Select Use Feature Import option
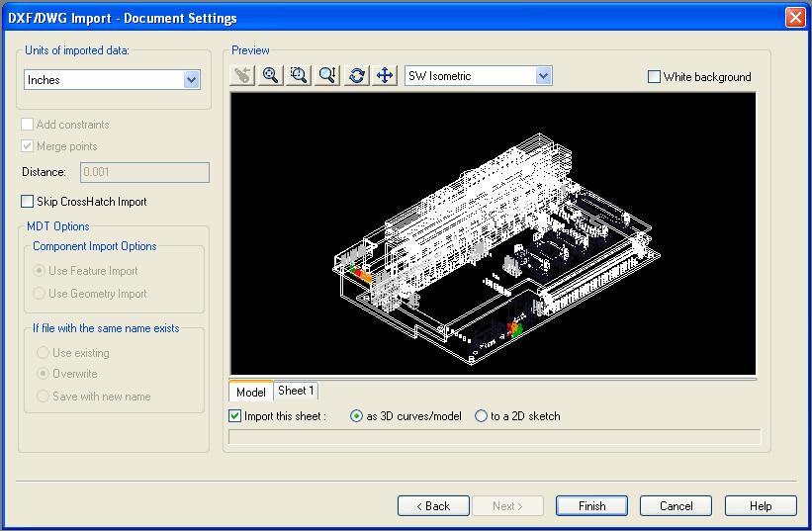812x531 pixels. click(39, 270)
